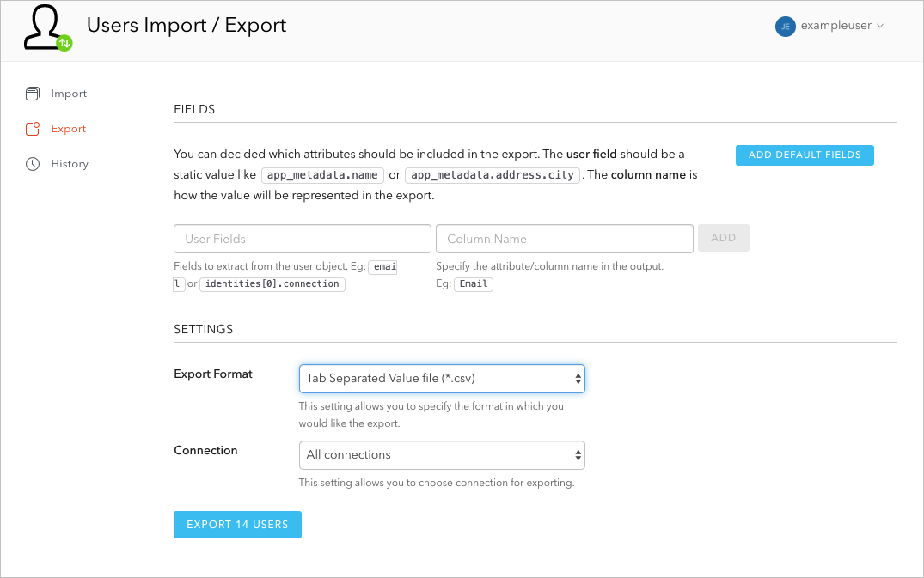924x578 pixels.
Task: Click the Export Format label
Action: click(x=212, y=374)
